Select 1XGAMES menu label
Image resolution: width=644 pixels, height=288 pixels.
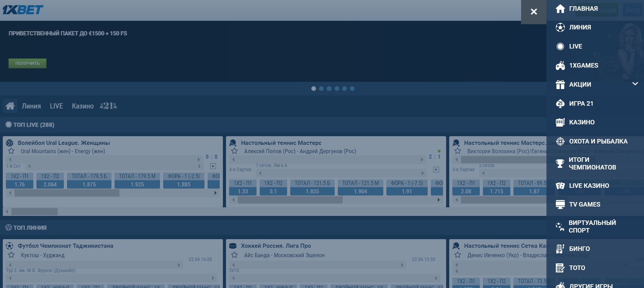(x=584, y=66)
